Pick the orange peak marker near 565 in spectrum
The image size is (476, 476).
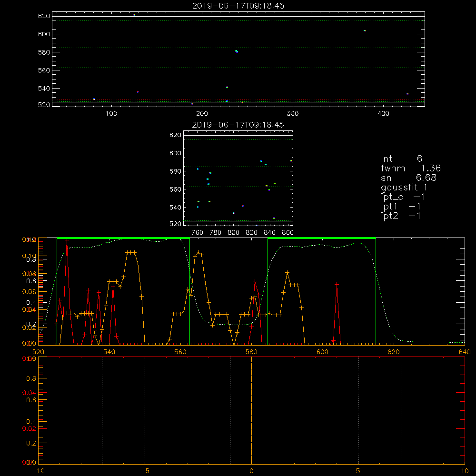pyautogui.click(x=198, y=252)
